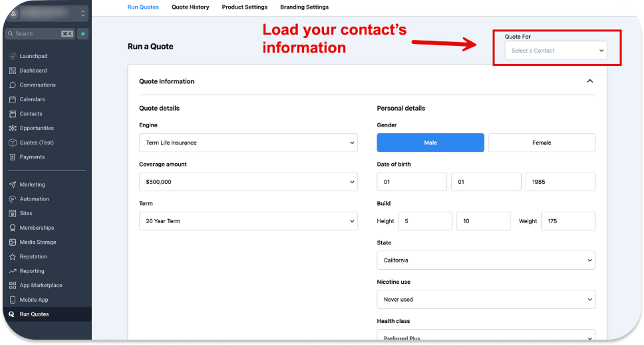Open the Engine dropdown
The height and width of the screenshot is (345, 644).
click(x=248, y=143)
